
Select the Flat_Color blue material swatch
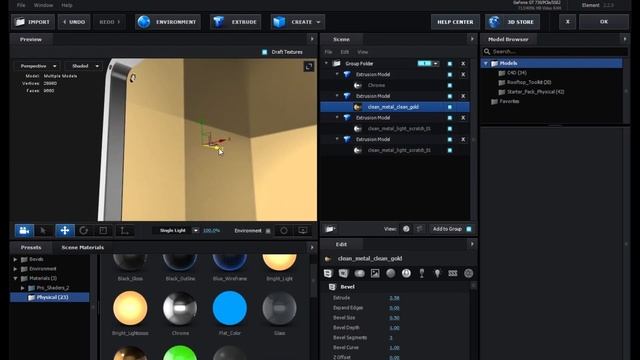(230, 308)
